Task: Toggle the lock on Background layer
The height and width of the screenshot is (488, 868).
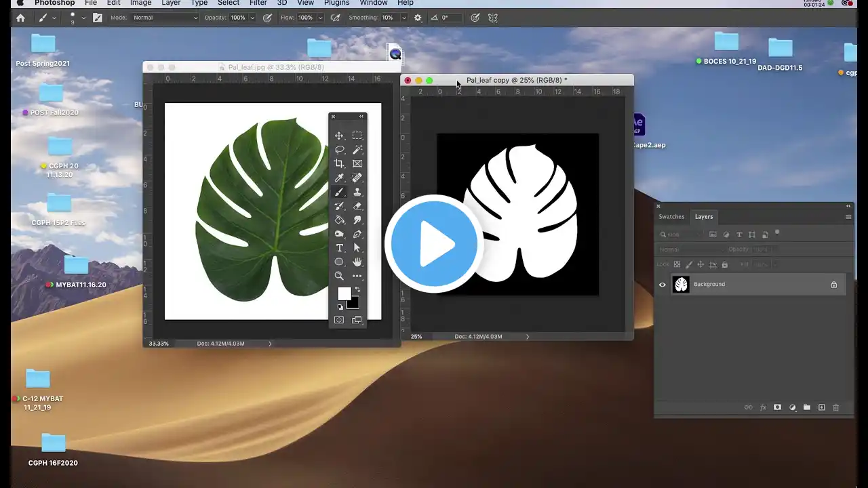Action: coord(834,285)
